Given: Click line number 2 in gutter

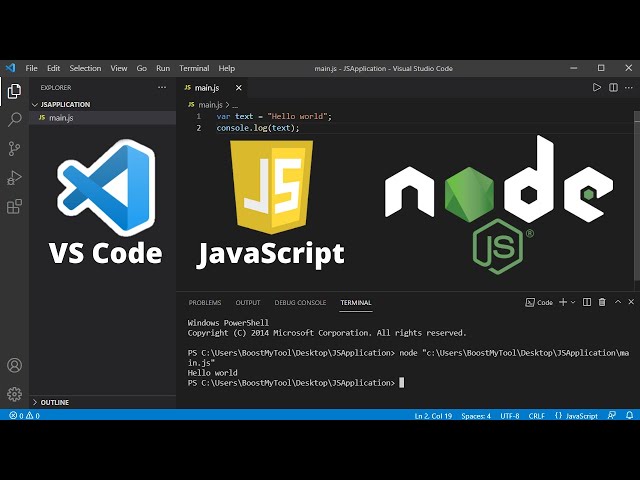Looking at the screenshot, I should [199, 128].
